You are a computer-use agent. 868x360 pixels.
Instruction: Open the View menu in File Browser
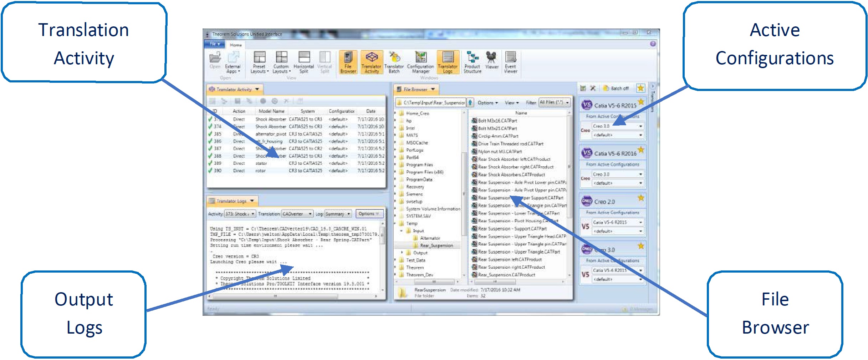(x=512, y=103)
